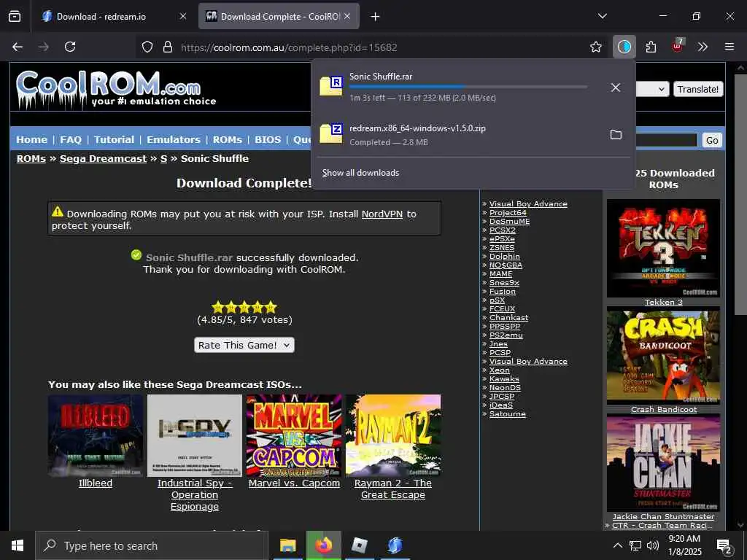Viewport: 747px width, 560px height.
Task: Open the Extensions puzzle icon
Action: [x=651, y=47]
